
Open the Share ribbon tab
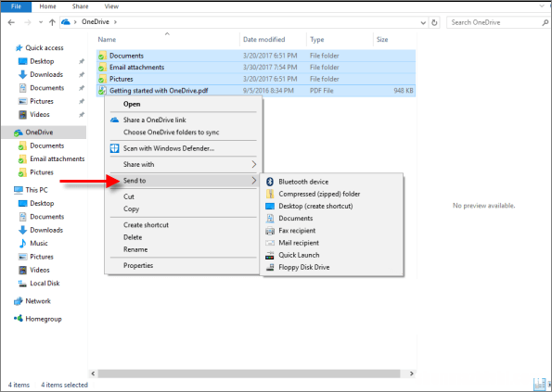pos(81,6)
